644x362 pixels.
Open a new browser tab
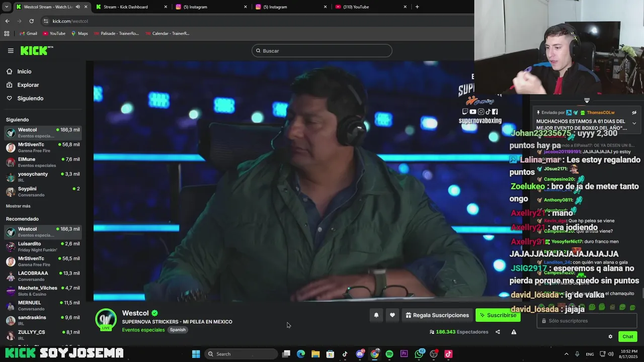[x=417, y=7]
